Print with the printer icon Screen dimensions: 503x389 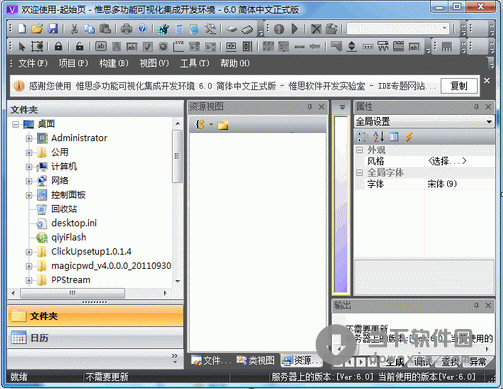[x=126, y=29]
